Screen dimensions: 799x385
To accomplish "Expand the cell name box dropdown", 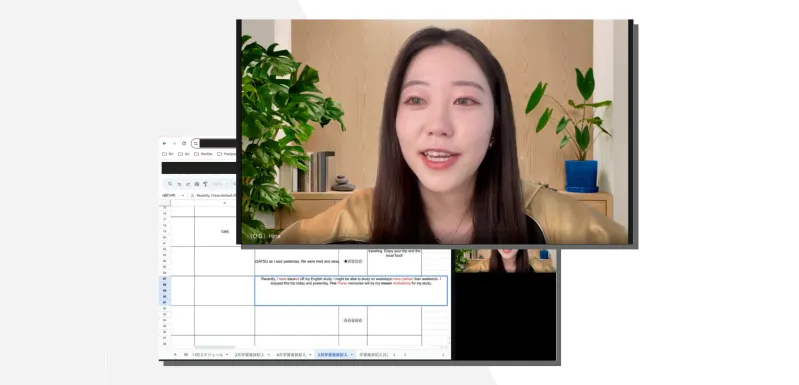I will pos(183,196).
